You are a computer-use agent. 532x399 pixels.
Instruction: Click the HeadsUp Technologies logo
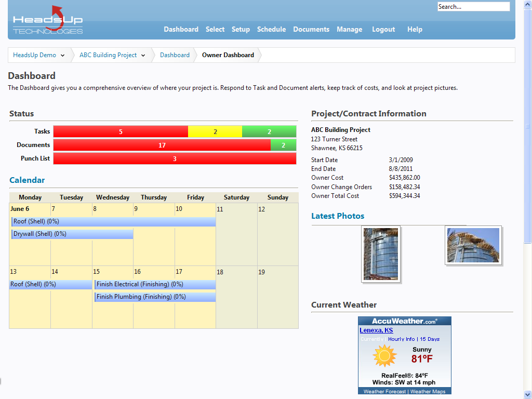(48, 21)
